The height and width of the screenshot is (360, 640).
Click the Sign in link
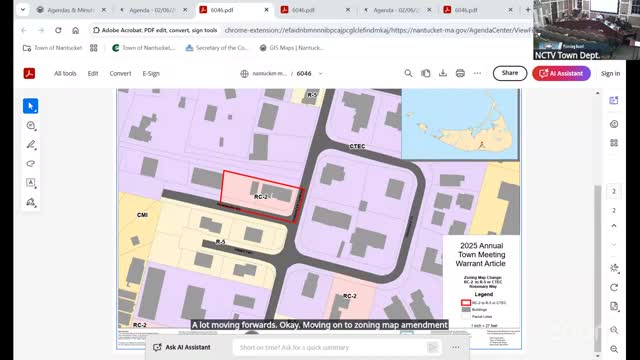(610, 73)
